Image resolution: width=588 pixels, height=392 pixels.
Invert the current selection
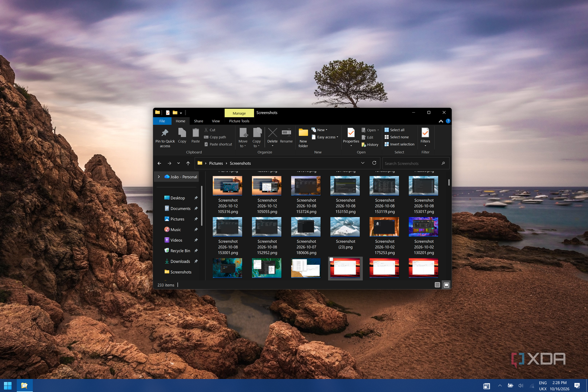pyautogui.click(x=399, y=144)
